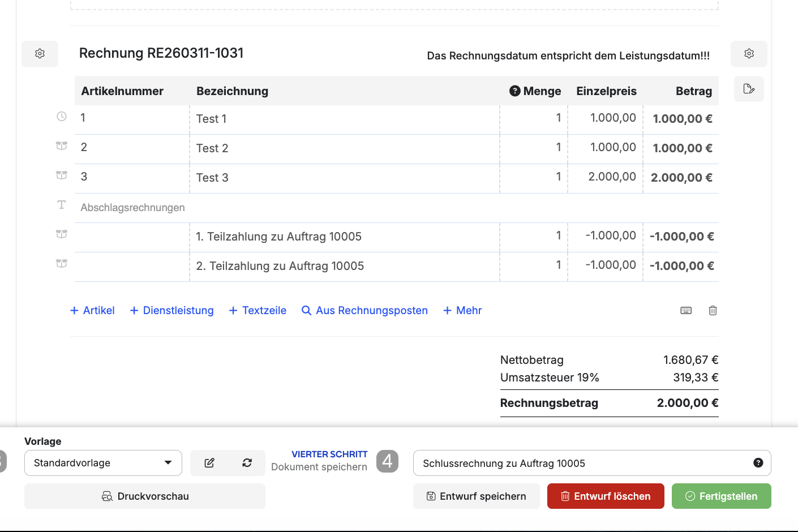Expand the Mehr options menu
The width and height of the screenshot is (798, 532).
click(462, 311)
